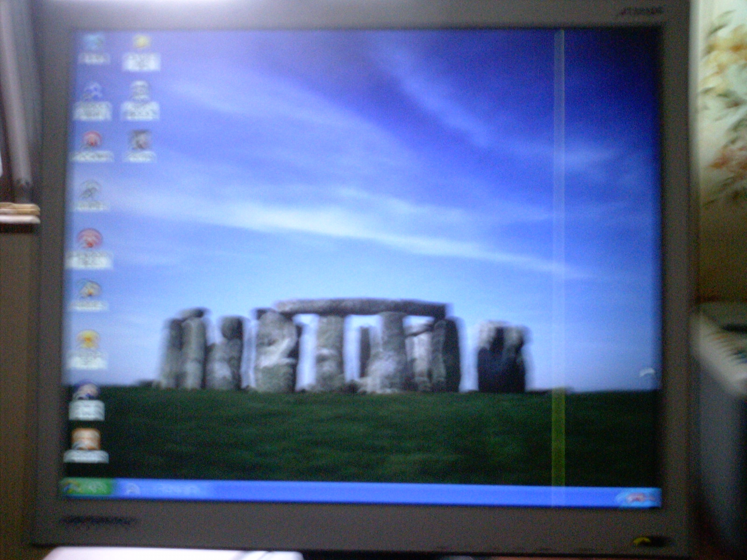Viewport: 747px width, 560px height.
Task: Select the red round icon beneath the faded grey icon
Action: (89, 248)
